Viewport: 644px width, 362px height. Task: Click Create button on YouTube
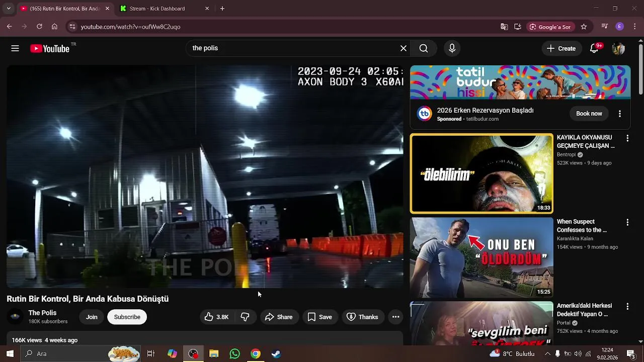point(561,48)
